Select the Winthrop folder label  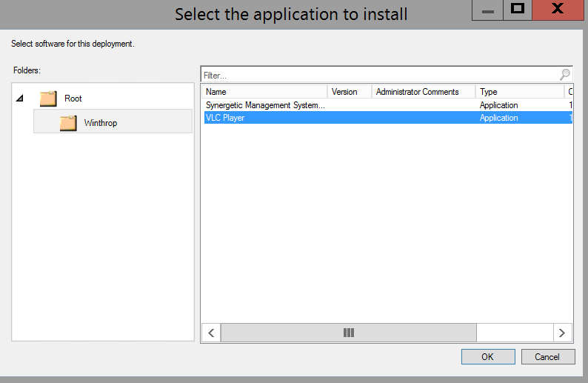[101, 123]
